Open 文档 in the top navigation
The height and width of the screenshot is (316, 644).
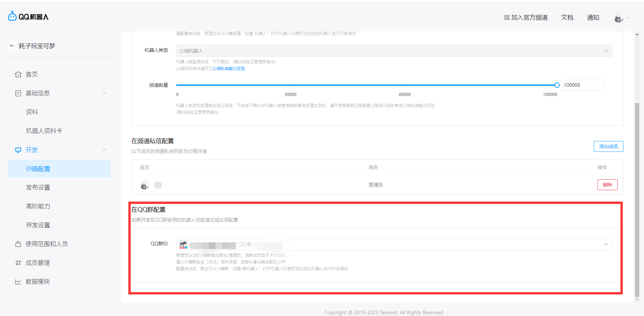[567, 17]
